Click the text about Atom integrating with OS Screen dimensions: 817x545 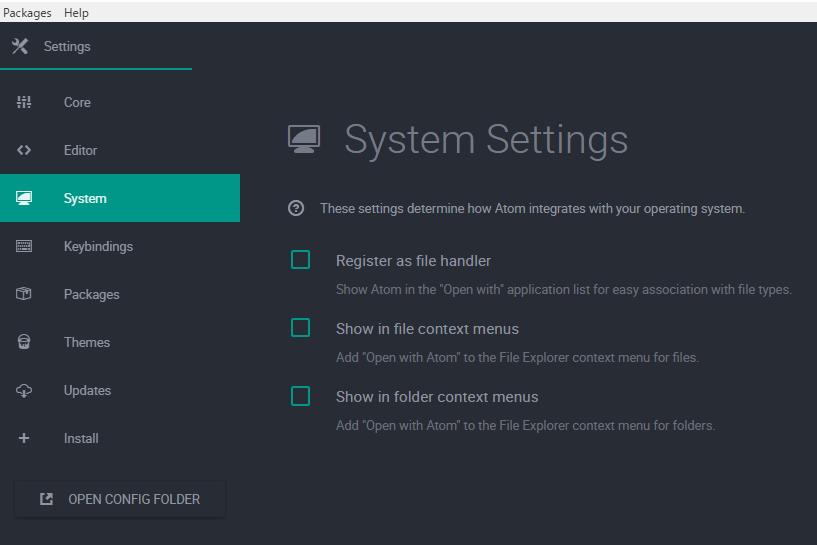point(533,208)
